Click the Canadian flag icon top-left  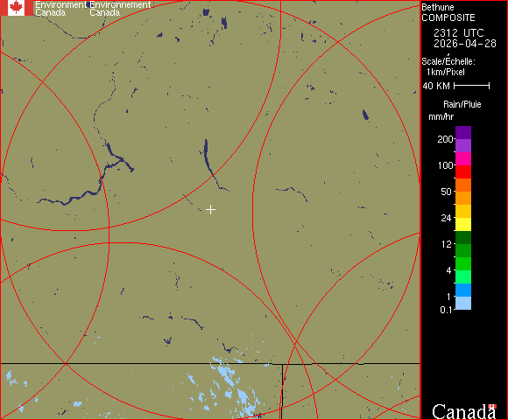click(x=17, y=8)
